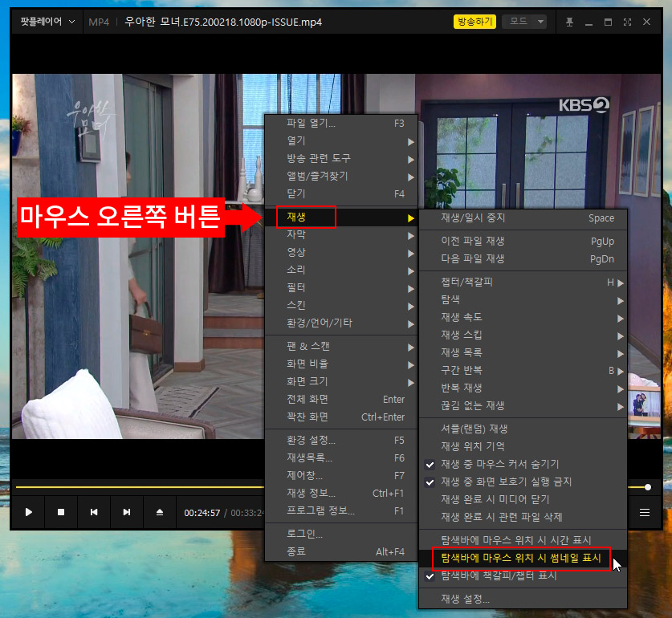The width and height of the screenshot is (672, 618).
Task: Open the 팬 & 스캔 submenu
Action: pyautogui.click(x=341, y=346)
